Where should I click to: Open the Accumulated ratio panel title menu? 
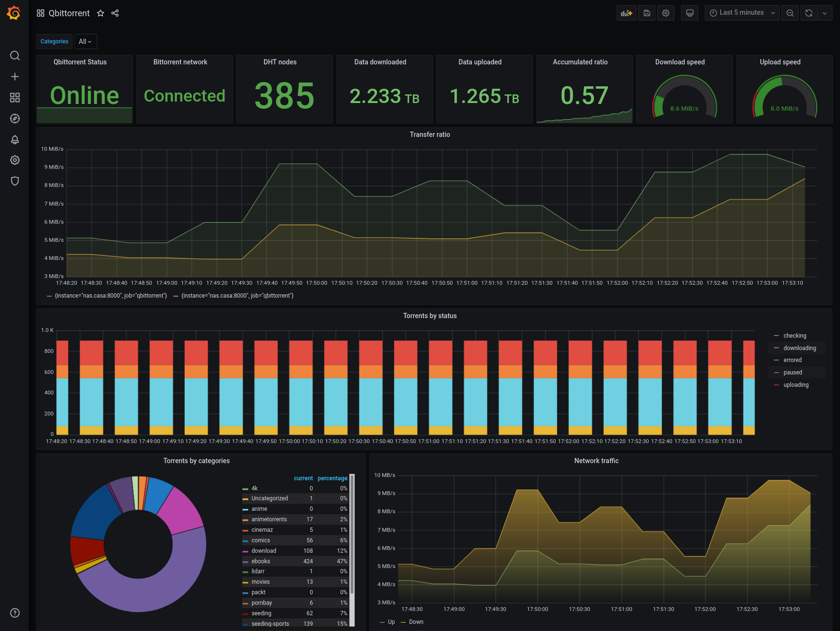pos(580,62)
